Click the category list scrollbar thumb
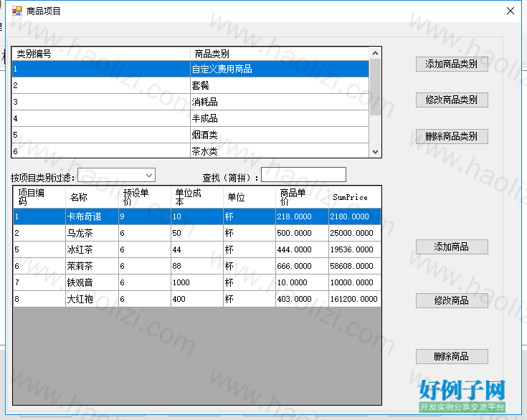The width and height of the screenshot is (527, 420). click(376, 87)
